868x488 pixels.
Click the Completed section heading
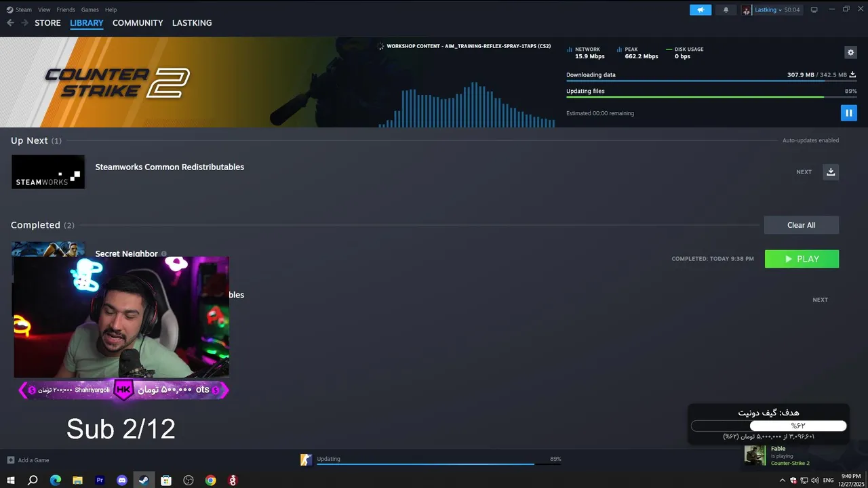pos(43,225)
